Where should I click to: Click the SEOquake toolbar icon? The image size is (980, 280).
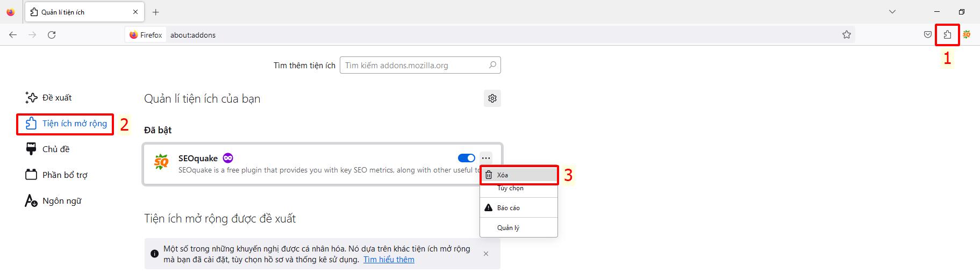tap(967, 35)
